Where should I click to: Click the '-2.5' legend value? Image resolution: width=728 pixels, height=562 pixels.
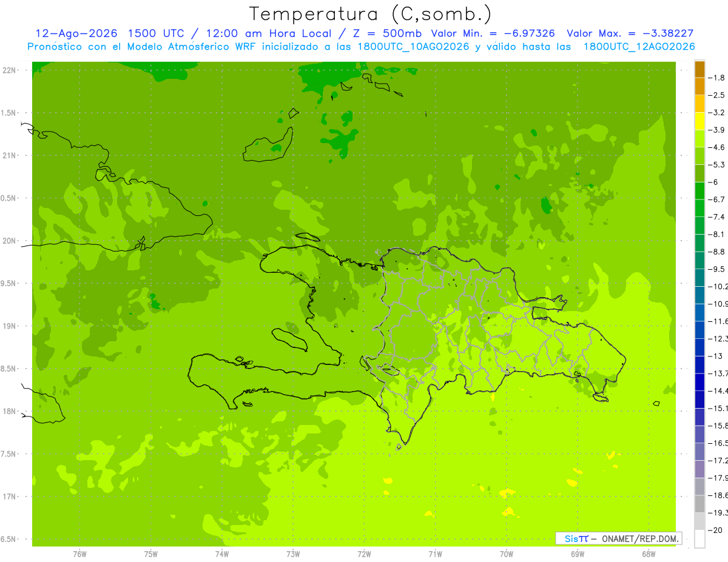pos(718,95)
